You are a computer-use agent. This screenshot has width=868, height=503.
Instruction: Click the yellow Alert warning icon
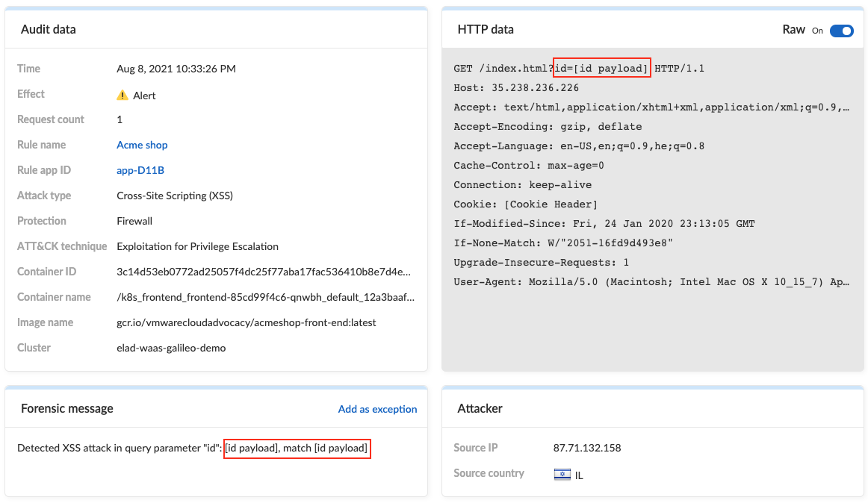pos(123,96)
